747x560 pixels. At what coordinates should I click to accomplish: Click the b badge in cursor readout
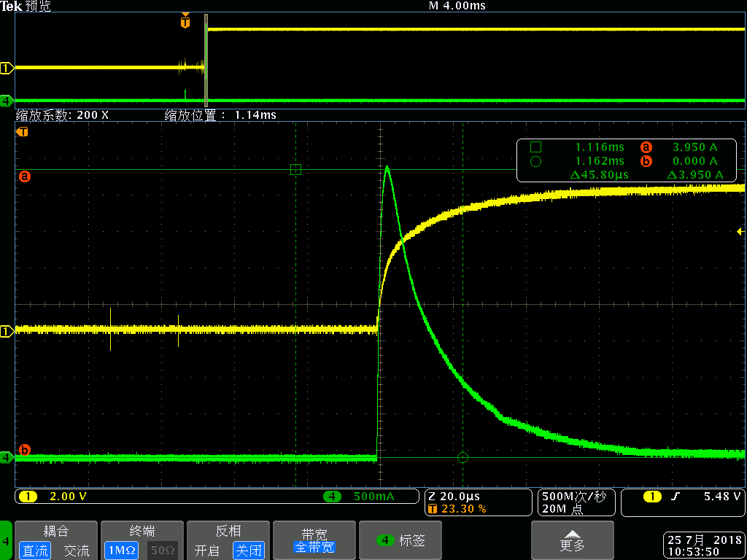[646, 161]
